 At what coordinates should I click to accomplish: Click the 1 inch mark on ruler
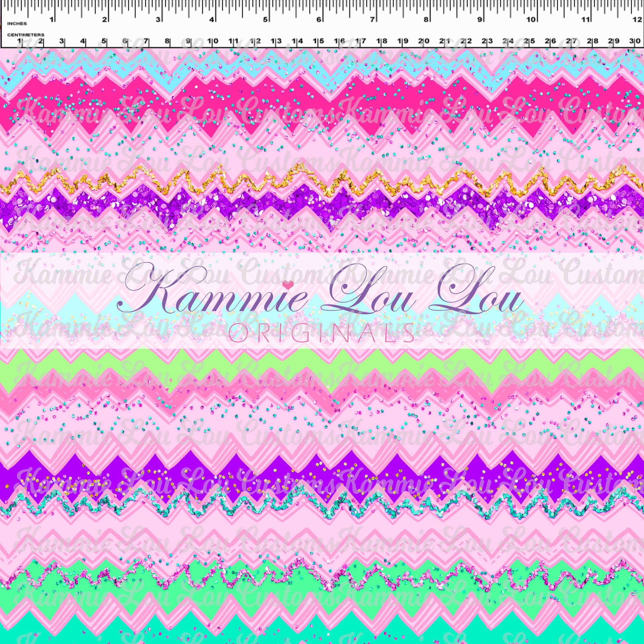pos(52,20)
